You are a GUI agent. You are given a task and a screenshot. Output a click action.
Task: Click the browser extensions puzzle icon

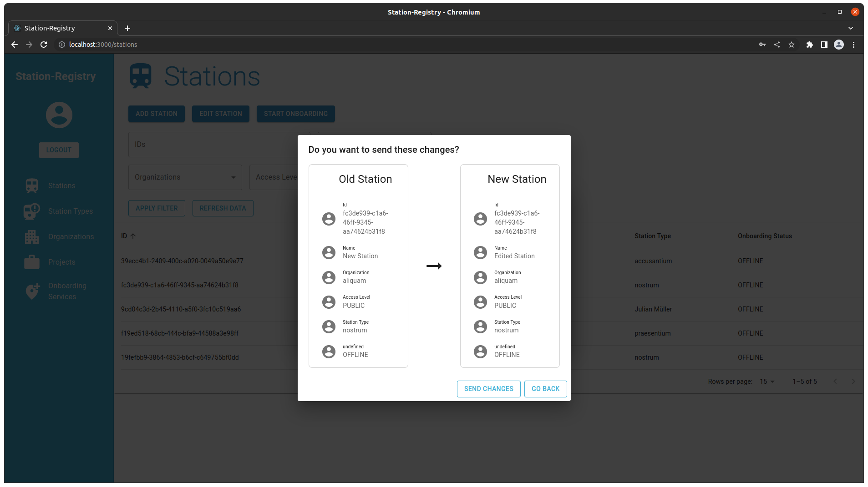pyautogui.click(x=809, y=45)
